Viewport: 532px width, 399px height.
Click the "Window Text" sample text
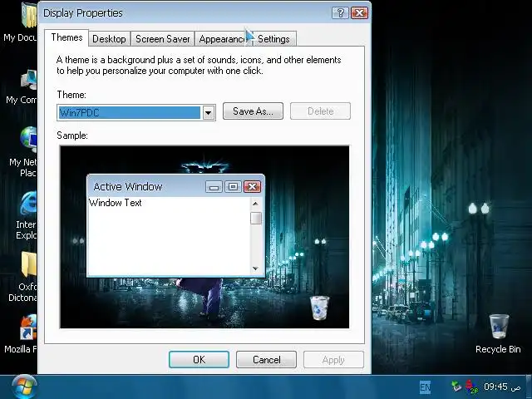[x=115, y=203]
